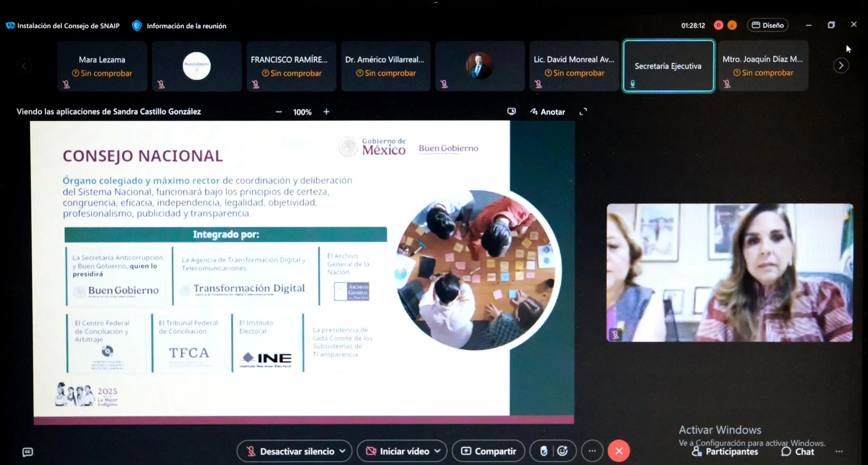Open panel options ellipsis at far right
Viewport: 868px width, 465px height.
[839, 451]
